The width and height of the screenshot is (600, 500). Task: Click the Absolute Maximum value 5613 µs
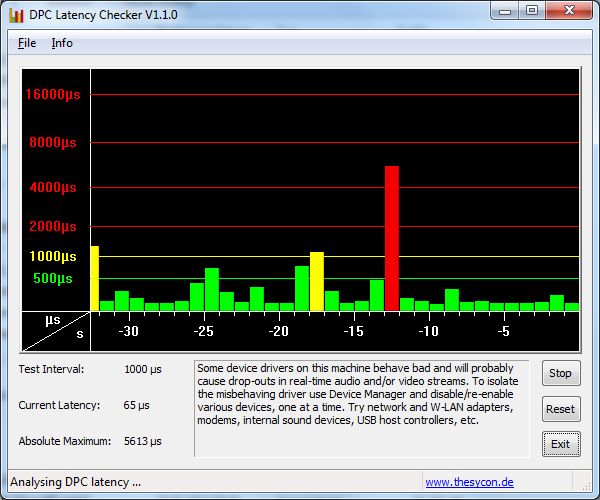[143, 441]
